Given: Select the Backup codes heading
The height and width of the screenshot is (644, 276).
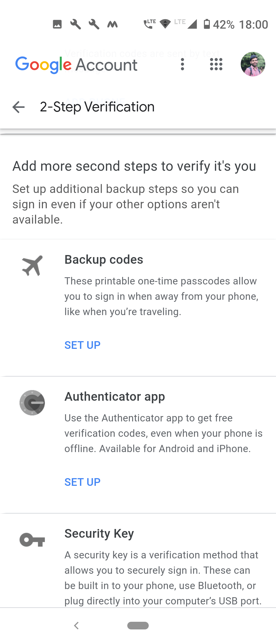Looking at the screenshot, I should tap(104, 260).
